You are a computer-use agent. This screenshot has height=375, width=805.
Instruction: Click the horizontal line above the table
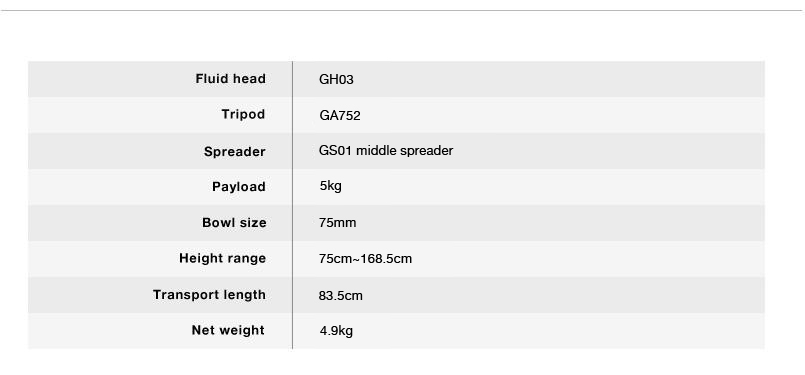(x=401, y=10)
